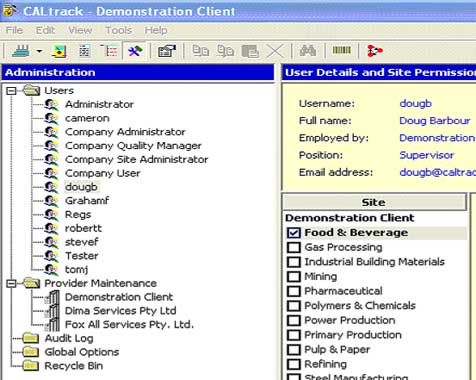
Task: Select the administration tools hammer icon
Action: click(135, 51)
